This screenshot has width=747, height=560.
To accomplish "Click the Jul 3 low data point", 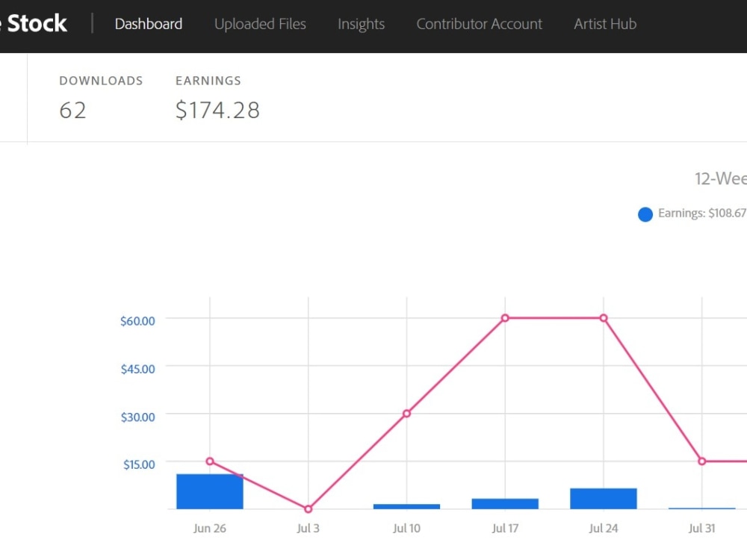I will (x=308, y=508).
